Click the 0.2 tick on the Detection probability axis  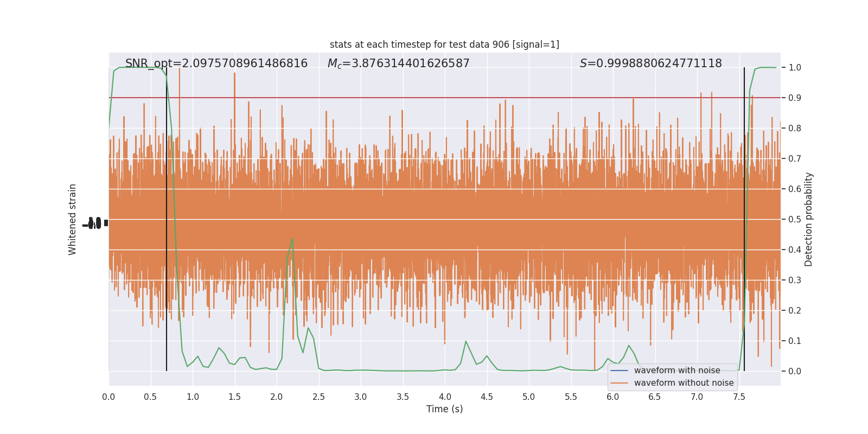coord(795,311)
